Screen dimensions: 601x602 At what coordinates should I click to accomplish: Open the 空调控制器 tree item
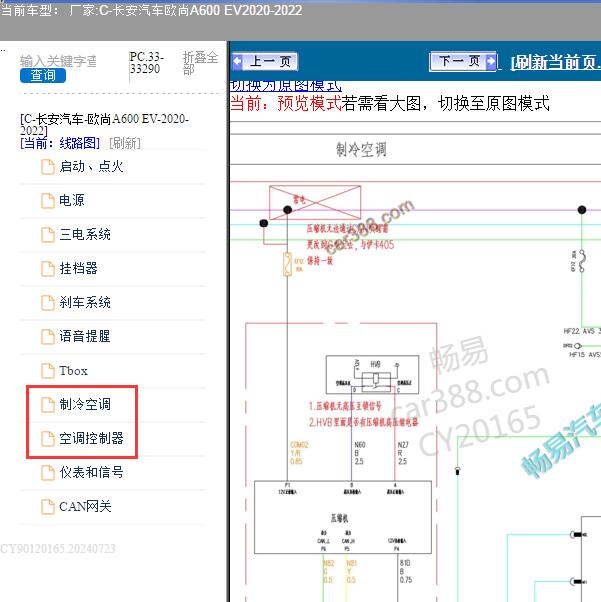pos(91,438)
